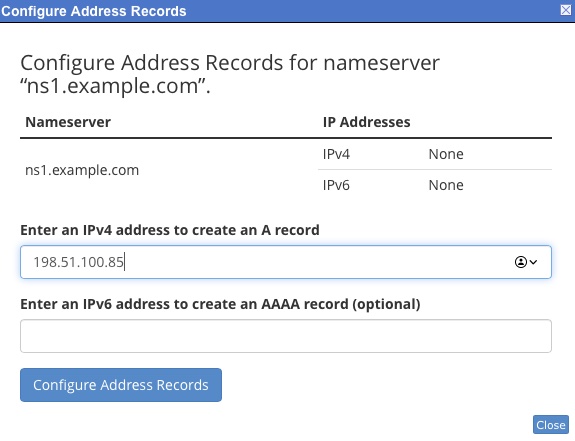Click the 'Enter an IPv4 address' field label
This screenshot has height=441, width=575.
point(170,230)
